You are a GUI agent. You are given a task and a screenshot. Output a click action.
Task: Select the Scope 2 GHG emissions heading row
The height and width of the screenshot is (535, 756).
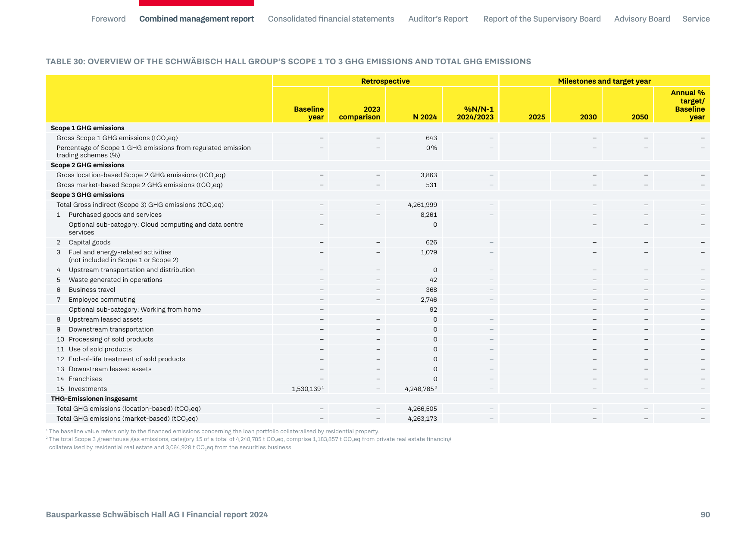pyautogui.click(x=378, y=165)
